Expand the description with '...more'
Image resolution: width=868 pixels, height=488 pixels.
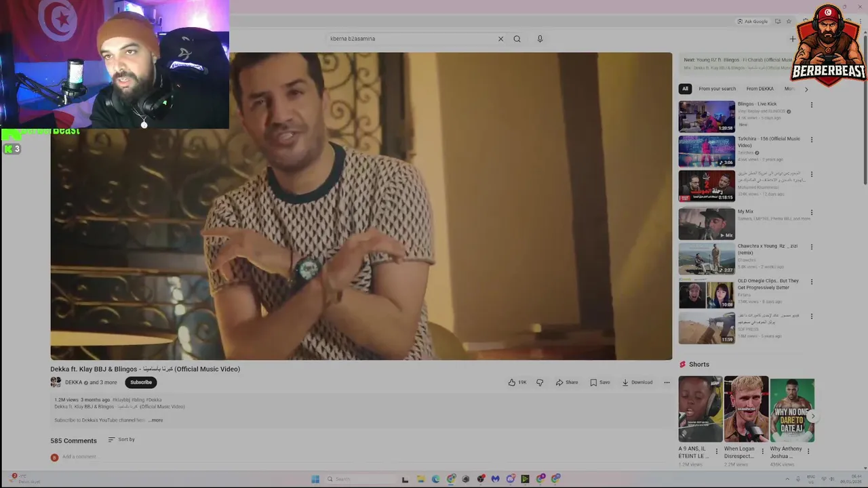(x=156, y=420)
